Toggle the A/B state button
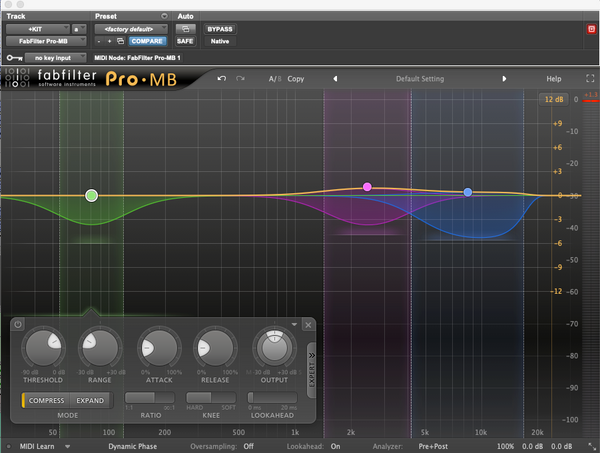Screen dimensions: 600x453 (275, 79)
